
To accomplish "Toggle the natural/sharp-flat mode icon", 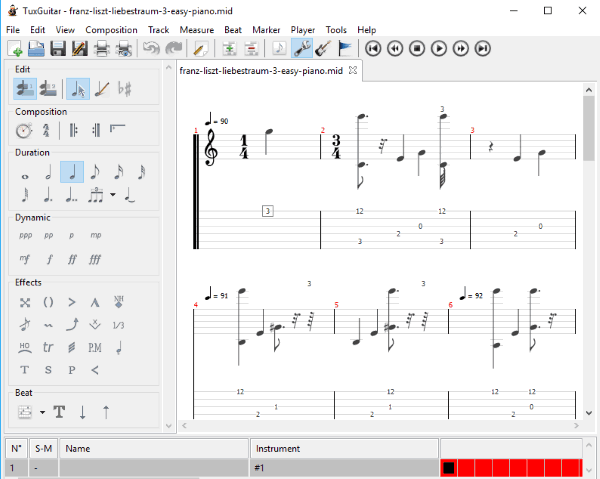I will pos(124,89).
